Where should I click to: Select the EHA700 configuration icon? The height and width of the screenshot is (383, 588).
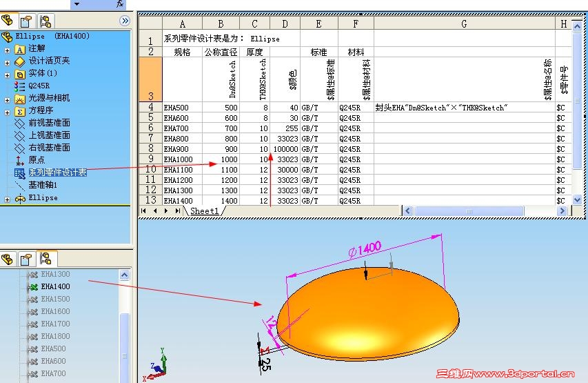(33, 374)
